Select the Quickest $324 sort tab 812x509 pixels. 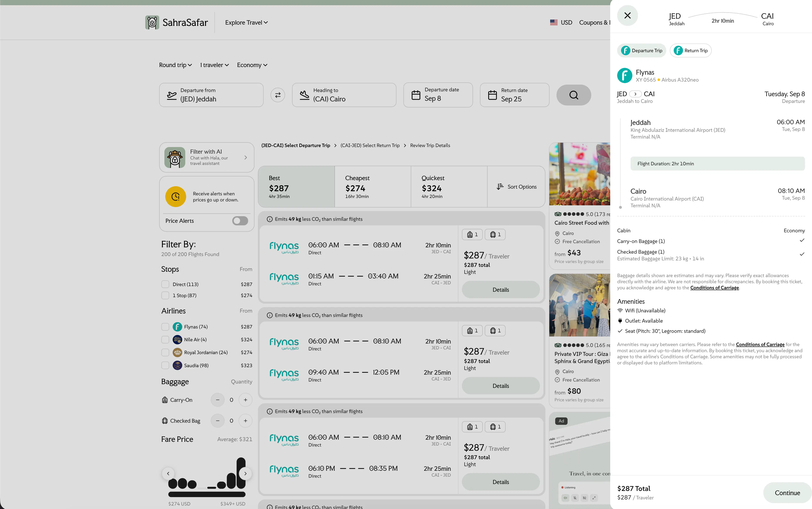pos(449,186)
